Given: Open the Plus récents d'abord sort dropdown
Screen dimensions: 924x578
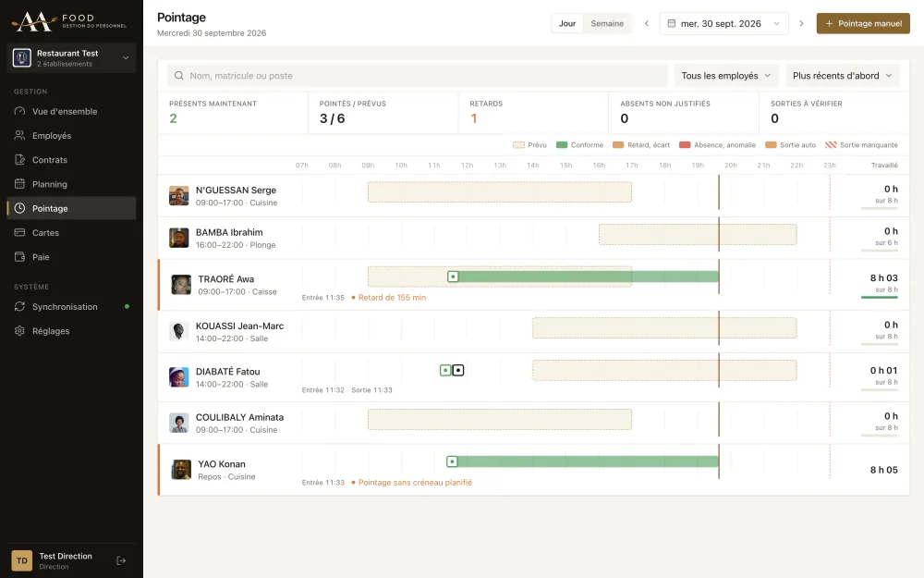Looking at the screenshot, I should point(843,76).
